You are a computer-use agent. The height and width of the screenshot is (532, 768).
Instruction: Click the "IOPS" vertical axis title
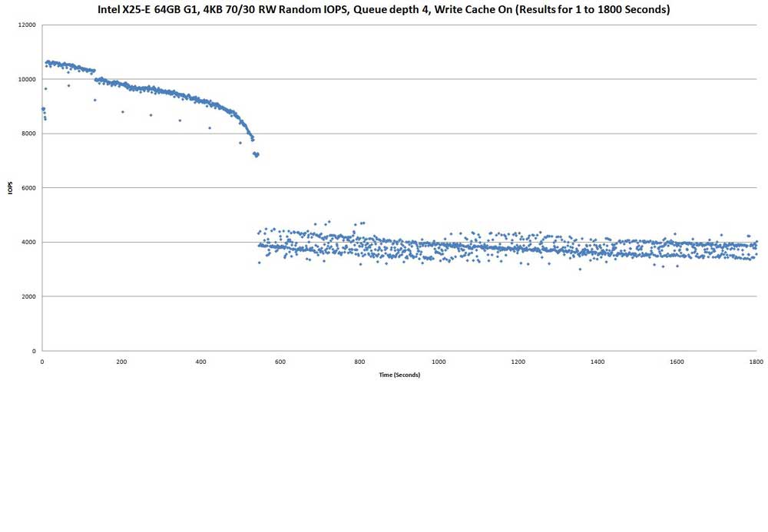click(10, 188)
